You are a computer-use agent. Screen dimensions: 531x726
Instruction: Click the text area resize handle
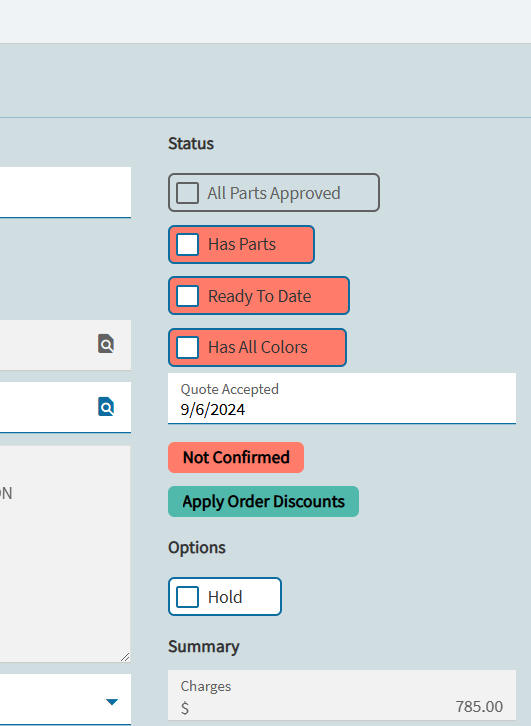coord(125,657)
